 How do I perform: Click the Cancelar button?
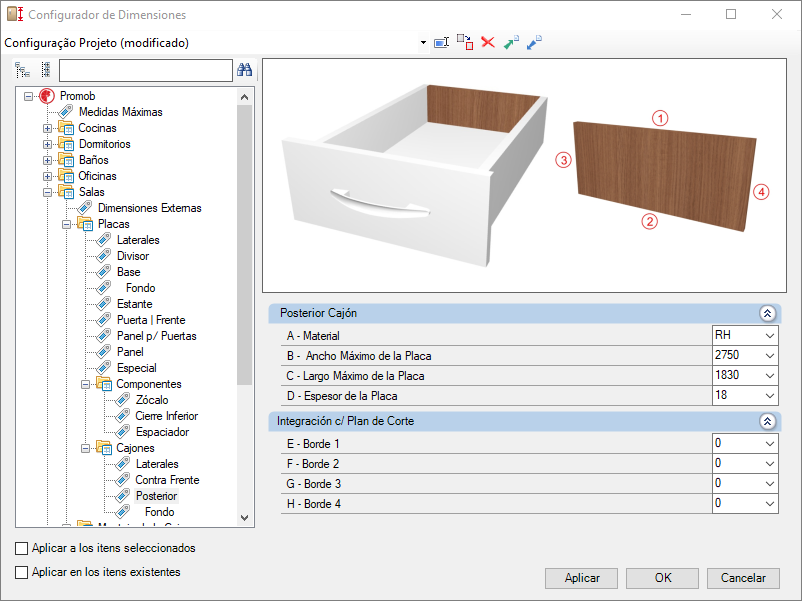click(x=743, y=578)
